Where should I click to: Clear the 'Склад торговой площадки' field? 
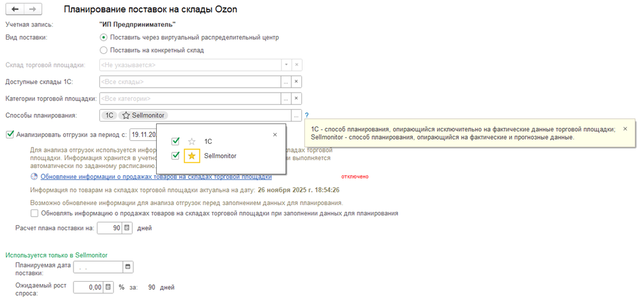[297, 65]
